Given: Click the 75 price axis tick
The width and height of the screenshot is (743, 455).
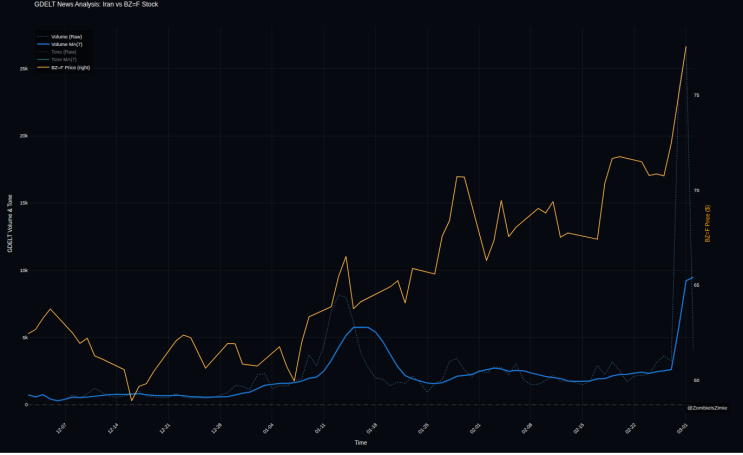Looking at the screenshot, I should pyautogui.click(x=696, y=95).
